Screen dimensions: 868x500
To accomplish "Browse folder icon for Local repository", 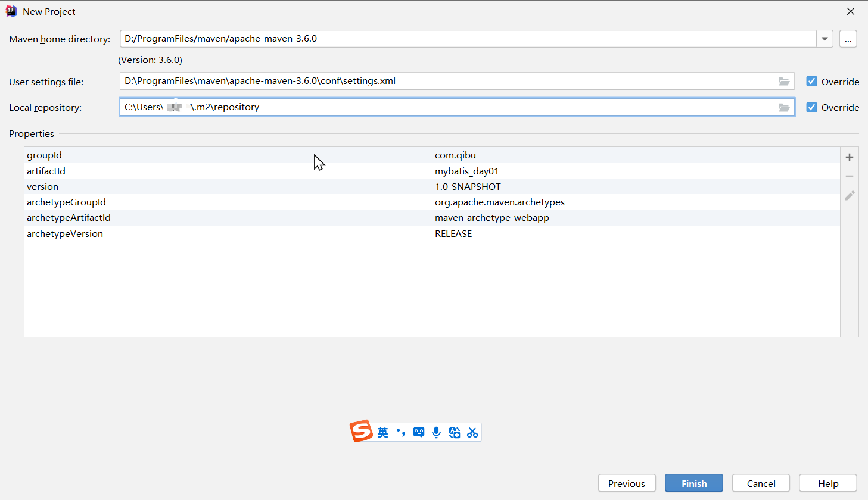I will tap(784, 107).
